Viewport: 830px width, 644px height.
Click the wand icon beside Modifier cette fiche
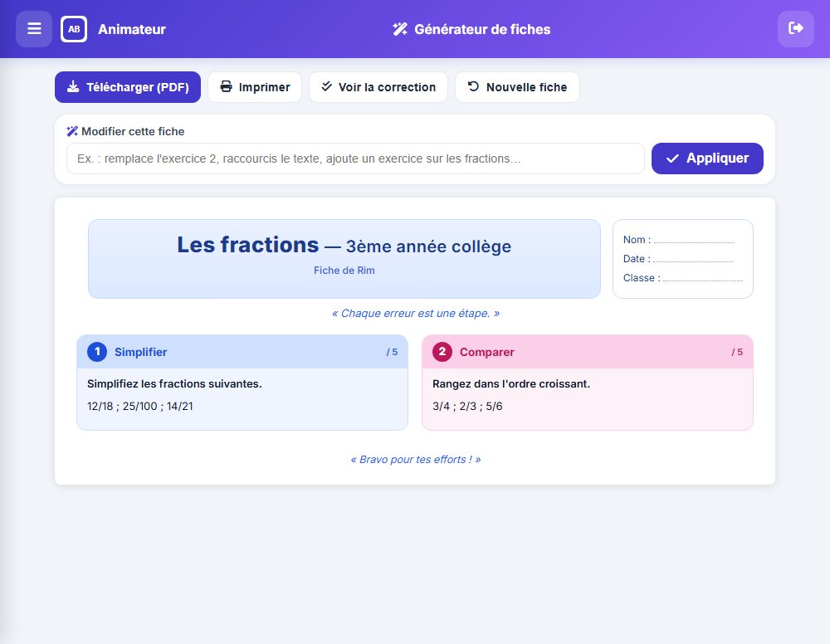(72, 131)
